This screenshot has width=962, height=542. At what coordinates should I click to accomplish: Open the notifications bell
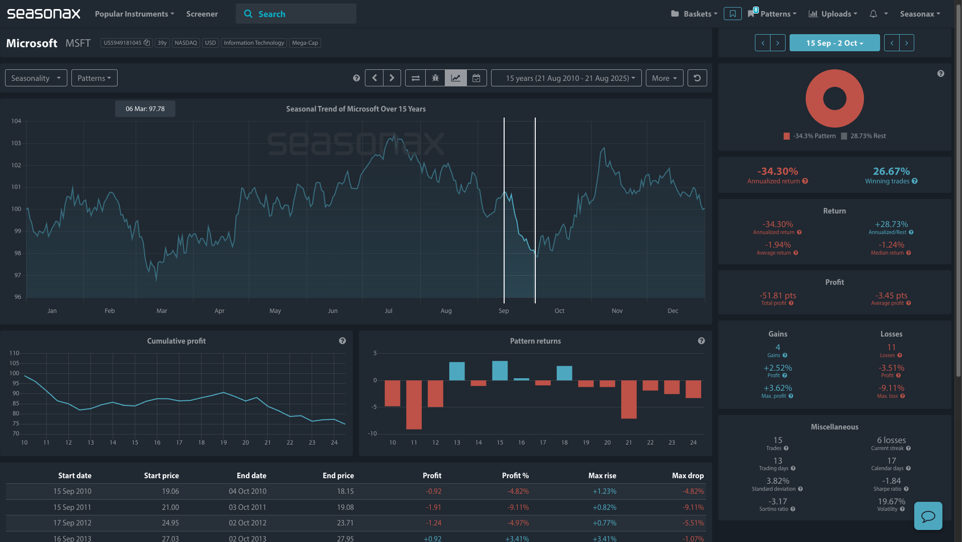[873, 14]
